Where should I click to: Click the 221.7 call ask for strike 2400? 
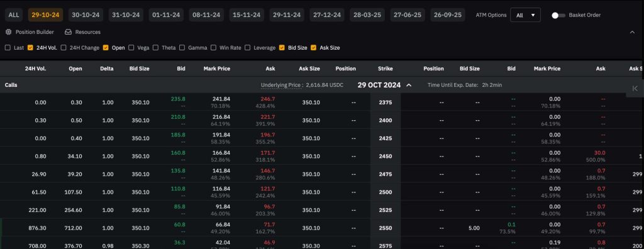pos(267,117)
